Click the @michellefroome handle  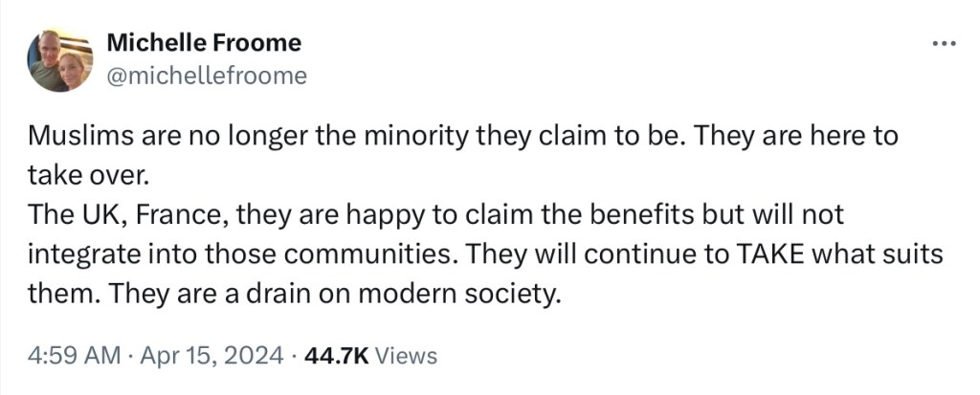[x=207, y=76]
